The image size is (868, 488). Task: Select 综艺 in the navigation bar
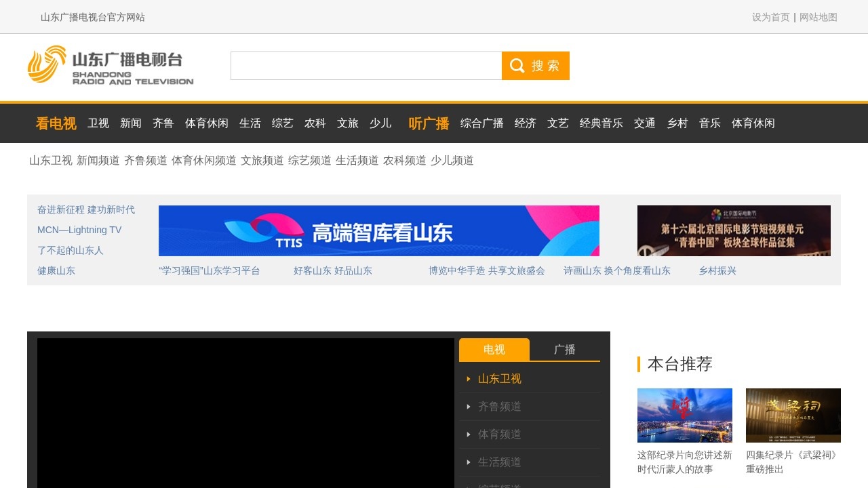(283, 123)
